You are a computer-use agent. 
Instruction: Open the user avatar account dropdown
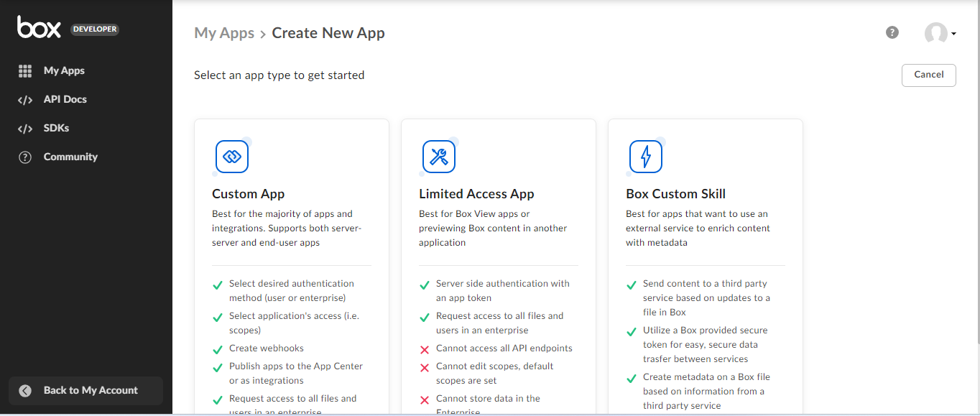(940, 33)
